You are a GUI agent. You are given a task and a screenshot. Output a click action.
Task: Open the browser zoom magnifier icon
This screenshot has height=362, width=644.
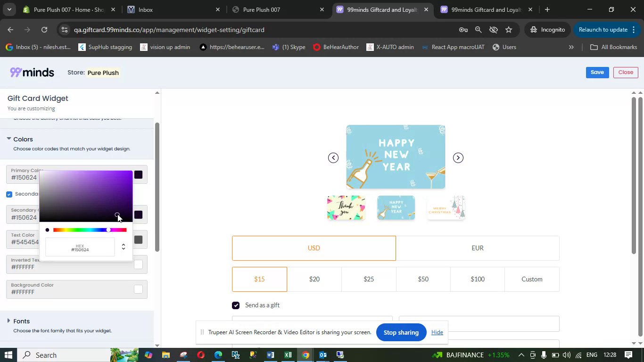point(478,30)
